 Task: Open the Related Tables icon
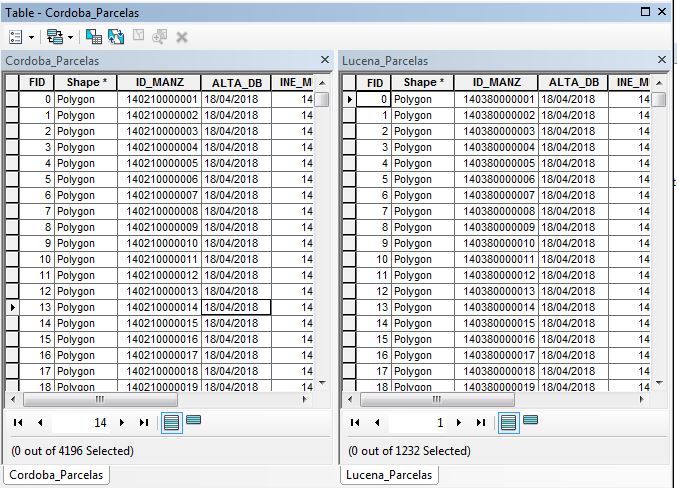[53, 36]
